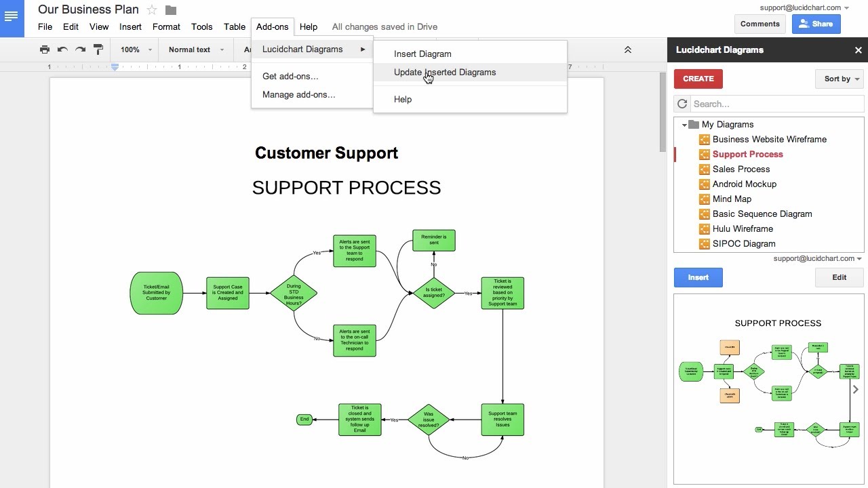This screenshot has height=488, width=868.
Task: Open the Tools menu
Action: [202, 27]
